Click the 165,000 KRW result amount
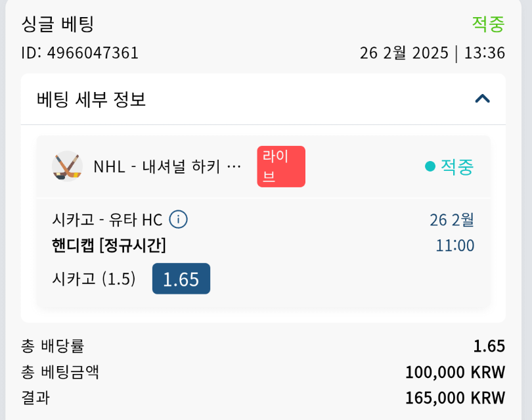532x420 pixels. coord(455,398)
